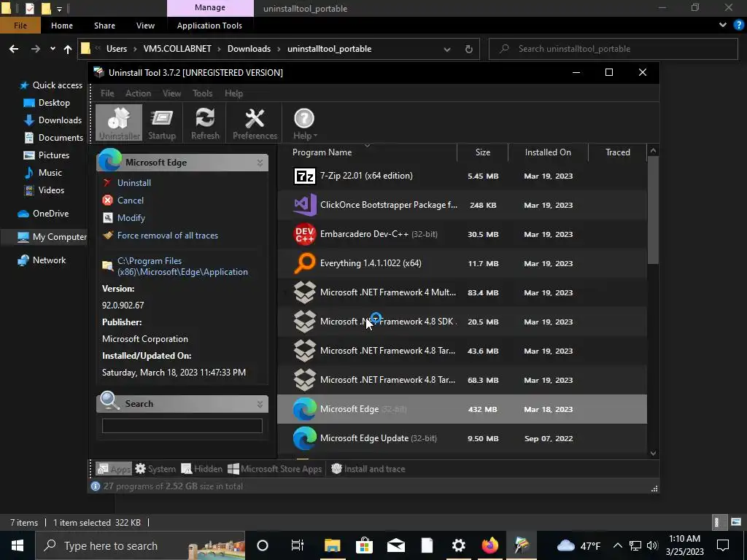Viewport: 747px width, 560px height.
Task: Open Windows Start menu
Action: pos(18,545)
